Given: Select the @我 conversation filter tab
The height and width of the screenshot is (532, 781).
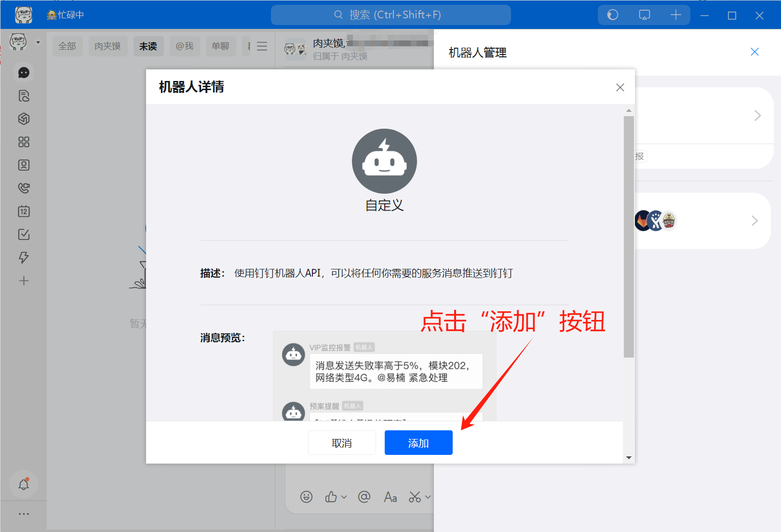Looking at the screenshot, I should coord(185,46).
